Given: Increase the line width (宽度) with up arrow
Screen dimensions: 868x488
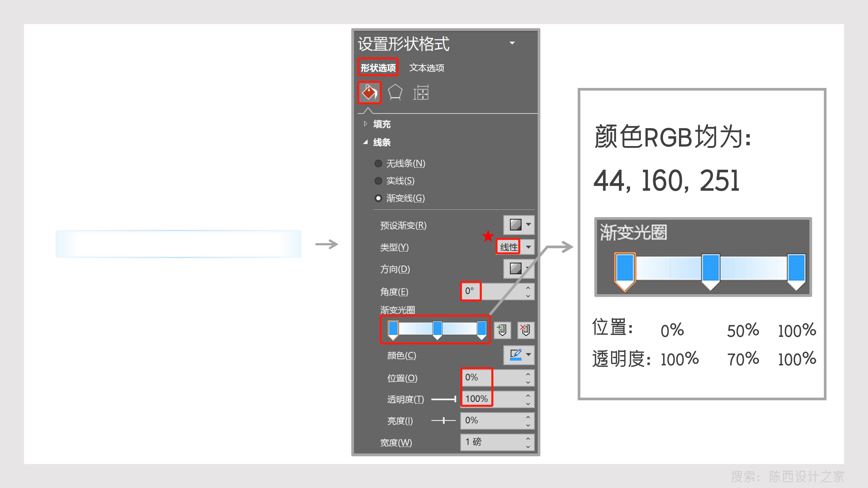Looking at the screenshot, I should click(528, 438).
